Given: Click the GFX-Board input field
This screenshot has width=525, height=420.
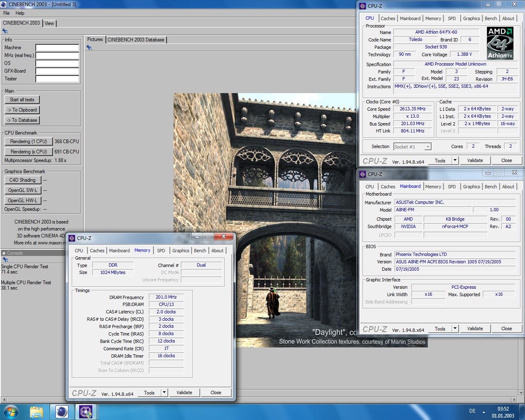Looking at the screenshot, I should coord(57,71).
